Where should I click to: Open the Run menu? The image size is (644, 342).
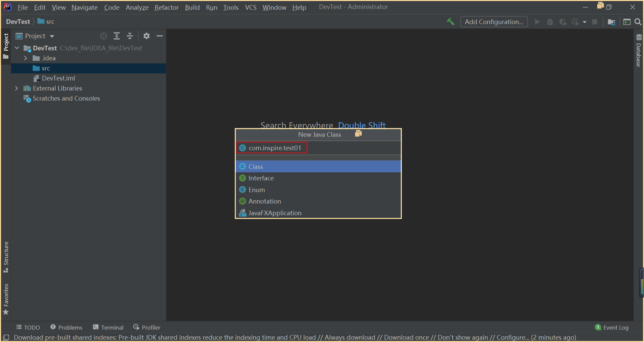(x=212, y=7)
